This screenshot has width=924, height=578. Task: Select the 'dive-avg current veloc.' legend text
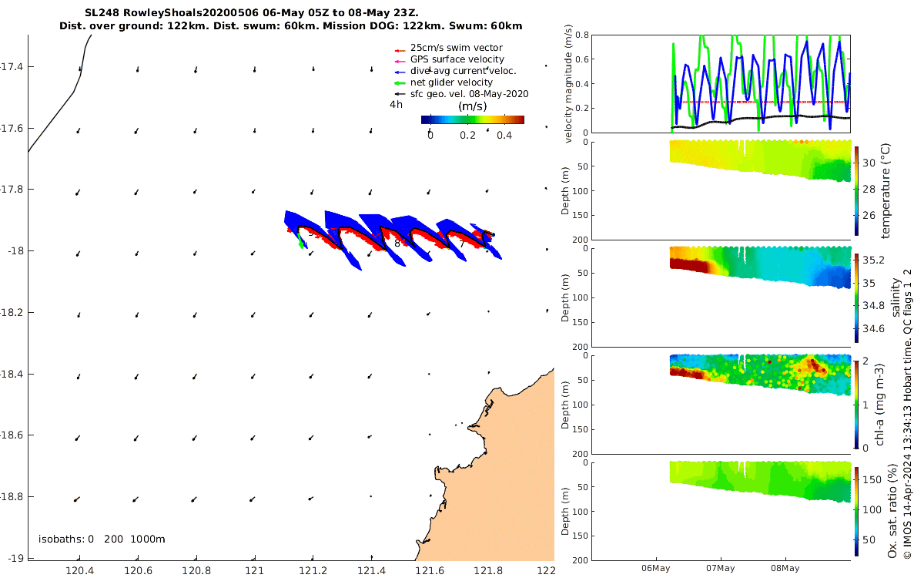tap(463, 71)
